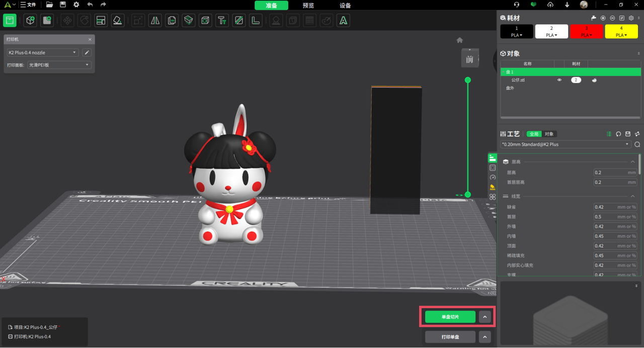This screenshot has width=644, height=348.
Task: Select the cut tool icon
Action: (x=189, y=21)
